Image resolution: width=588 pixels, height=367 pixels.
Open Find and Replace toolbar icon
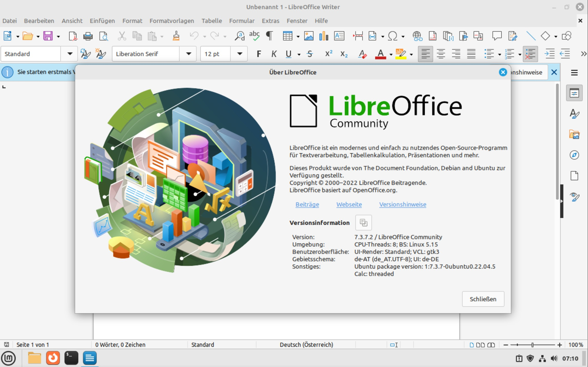click(x=240, y=36)
